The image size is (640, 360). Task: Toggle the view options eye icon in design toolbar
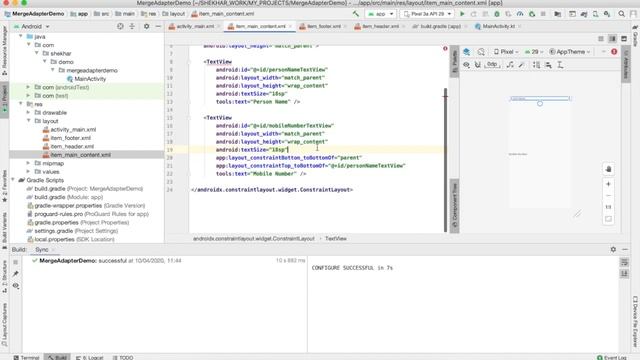(466, 65)
